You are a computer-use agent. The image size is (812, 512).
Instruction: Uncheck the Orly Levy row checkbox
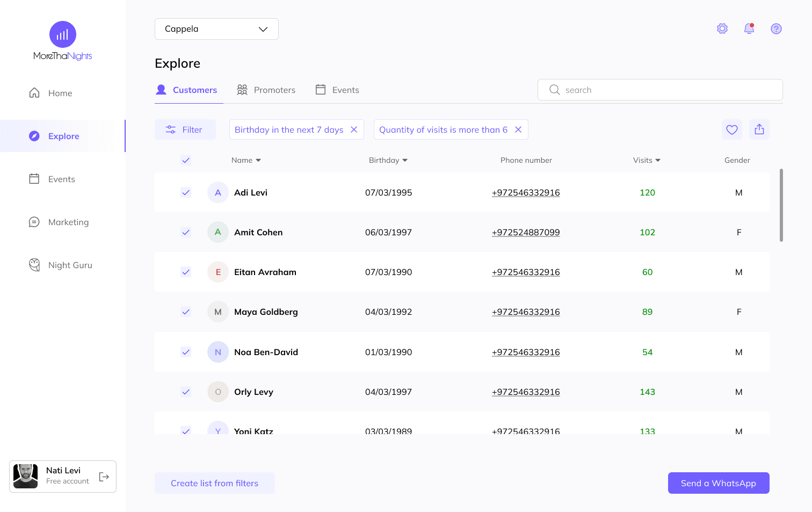tap(186, 392)
